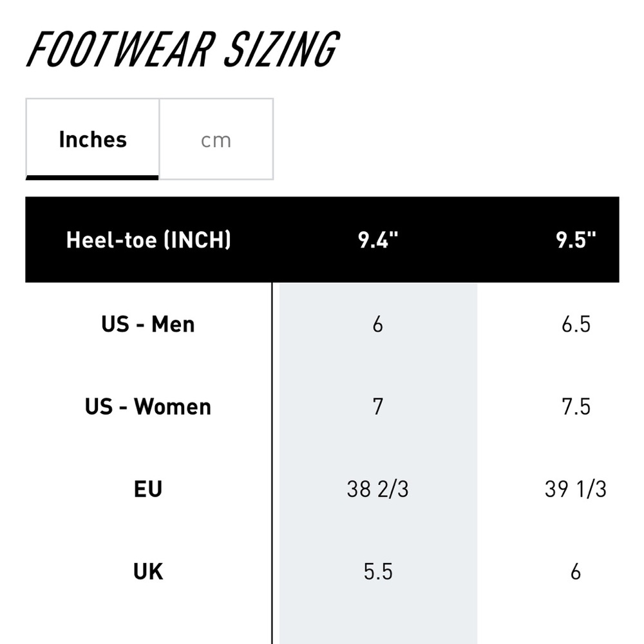Click the black underline beneath Inches tab
644x644 pixels.
92,178
